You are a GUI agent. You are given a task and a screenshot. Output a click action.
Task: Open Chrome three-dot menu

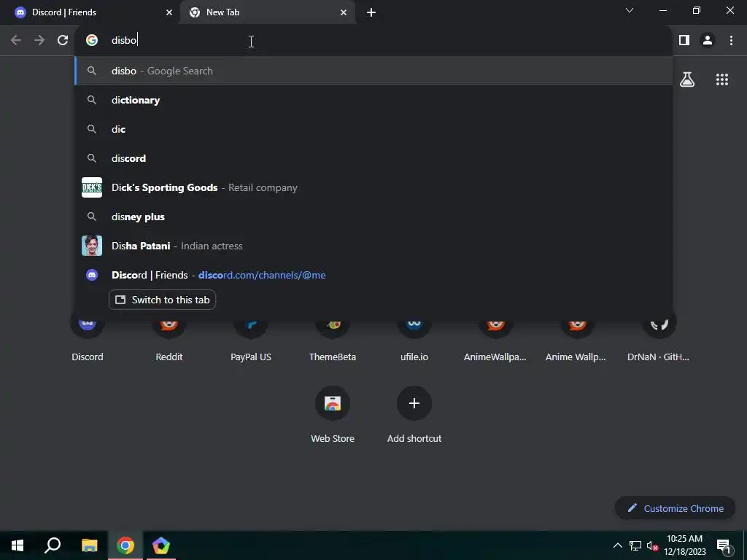[x=731, y=40]
